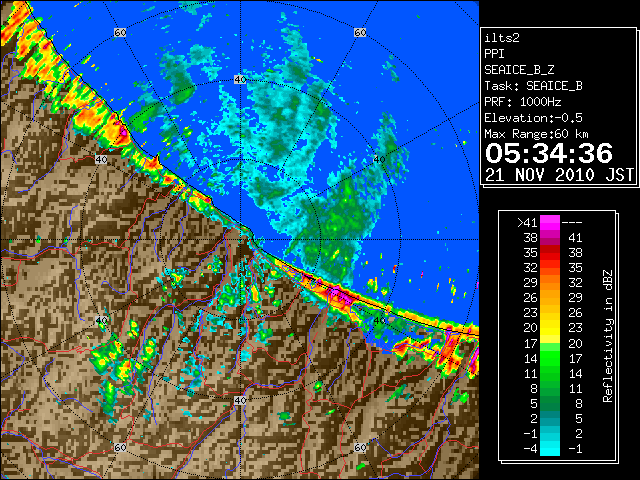Screen dimensions: 640x480
Task: Click the "40" ring label directly south of center
Action: click(x=240, y=400)
